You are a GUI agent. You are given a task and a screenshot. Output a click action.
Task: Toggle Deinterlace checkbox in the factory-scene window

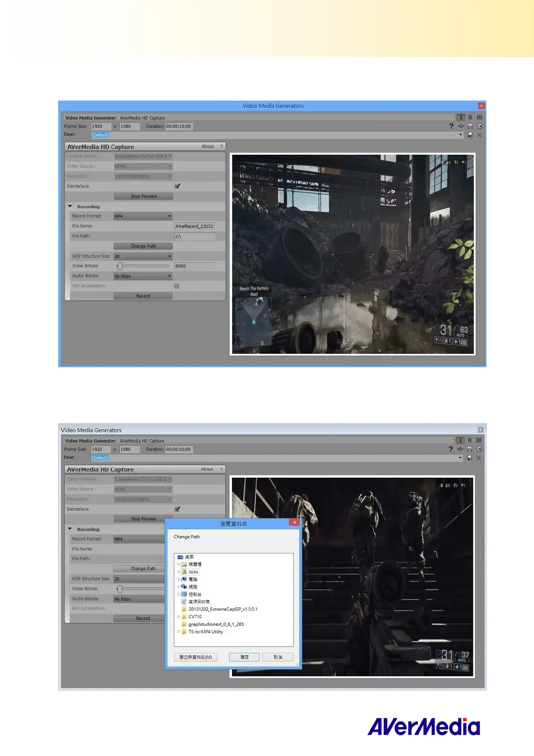(177, 186)
